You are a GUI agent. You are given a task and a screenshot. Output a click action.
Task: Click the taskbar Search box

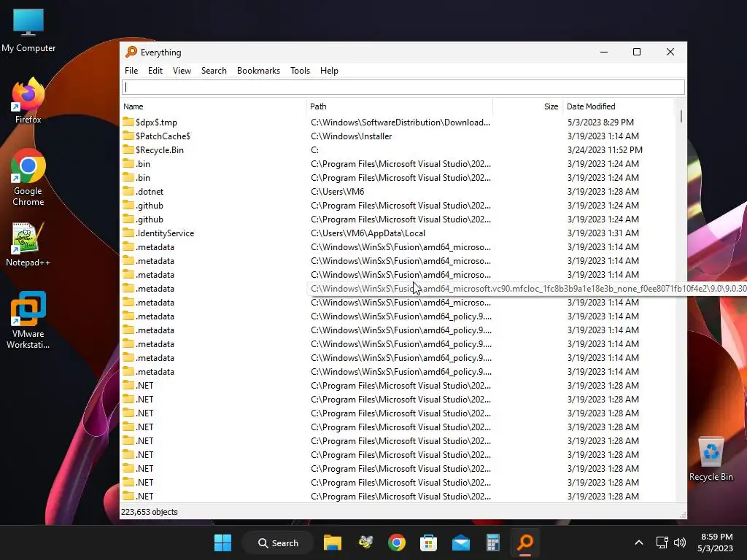coord(278,542)
